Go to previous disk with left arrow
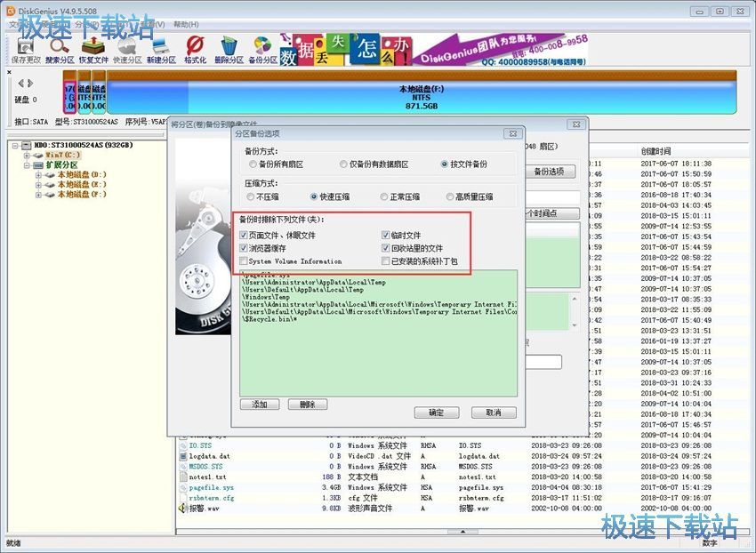Image resolution: width=756 pixels, height=553 pixels. [20, 83]
